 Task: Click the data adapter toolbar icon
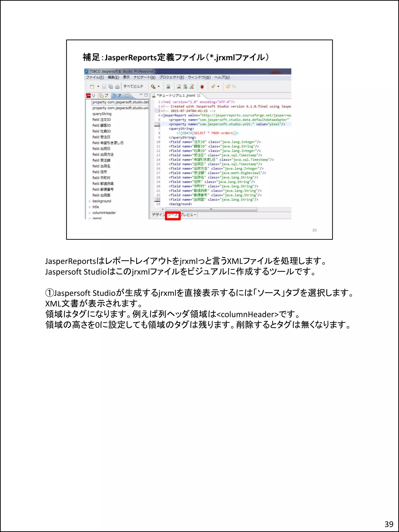tap(185, 86)
